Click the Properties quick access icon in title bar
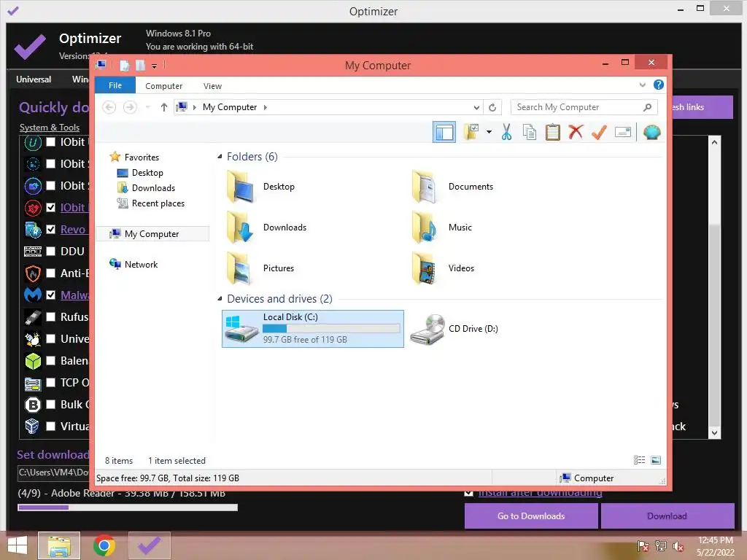Viewport: 747px width, 560px height. coord(124,65)
